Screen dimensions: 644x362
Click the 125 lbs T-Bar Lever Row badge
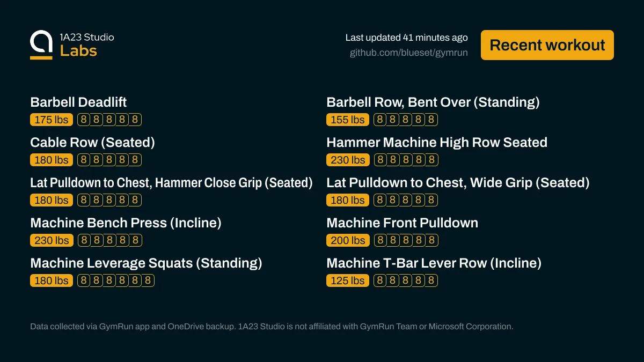pos(348,280)
